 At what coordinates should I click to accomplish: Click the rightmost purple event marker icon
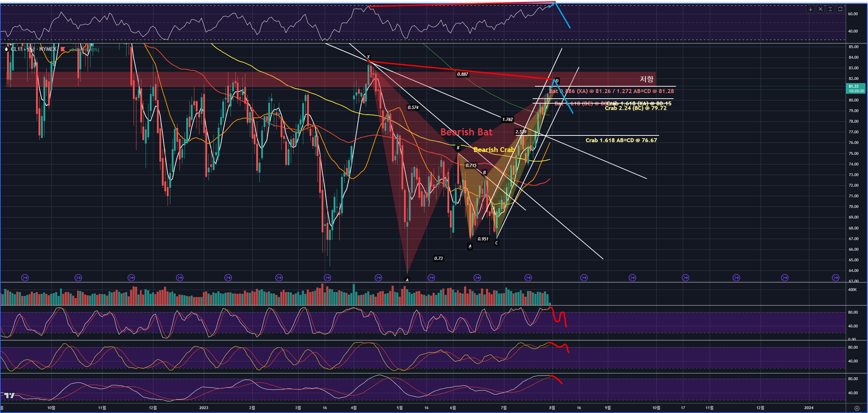[835, 278]
